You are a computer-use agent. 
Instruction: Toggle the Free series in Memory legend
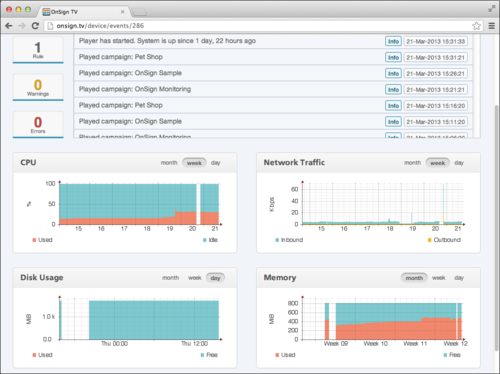tap(452, 355)
